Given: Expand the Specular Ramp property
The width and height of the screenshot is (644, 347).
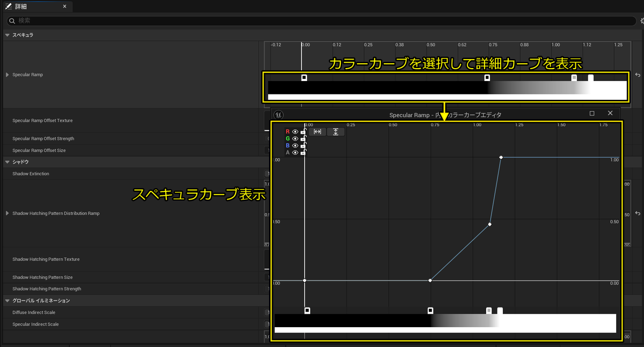Looking at the screenshot, I should point(8,75).
